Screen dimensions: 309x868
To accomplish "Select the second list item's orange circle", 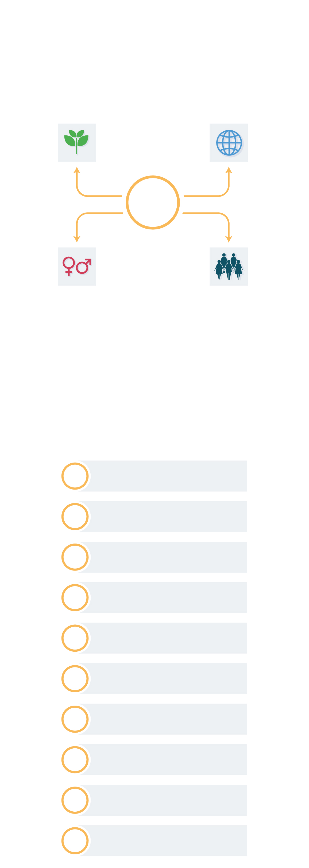I will click(x=75, y=517).
